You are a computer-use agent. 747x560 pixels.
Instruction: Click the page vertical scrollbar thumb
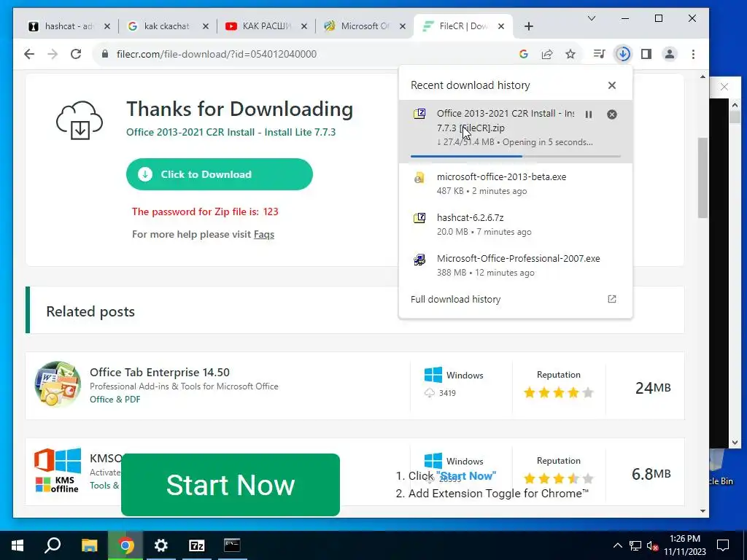pyautogui.click(x=703, y=178)
